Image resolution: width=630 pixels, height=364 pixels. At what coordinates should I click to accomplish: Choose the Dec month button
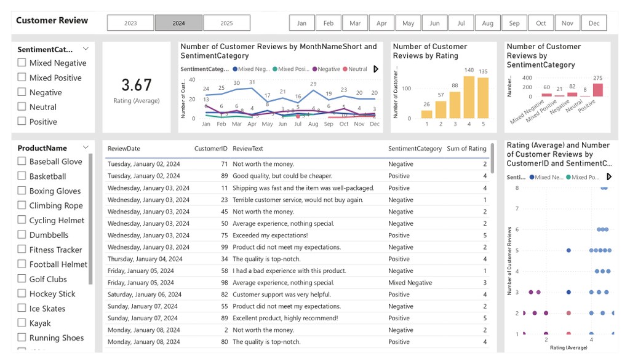tap(594, 23)
